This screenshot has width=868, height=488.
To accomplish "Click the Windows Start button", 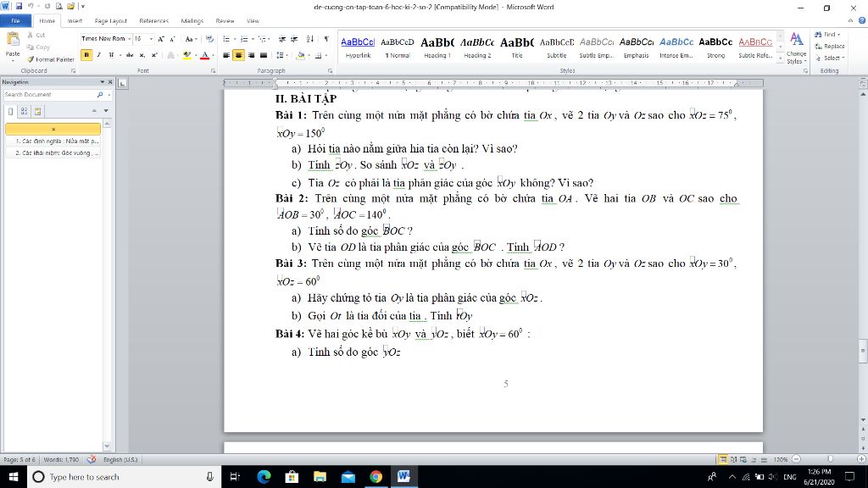I will click(13, 476).
